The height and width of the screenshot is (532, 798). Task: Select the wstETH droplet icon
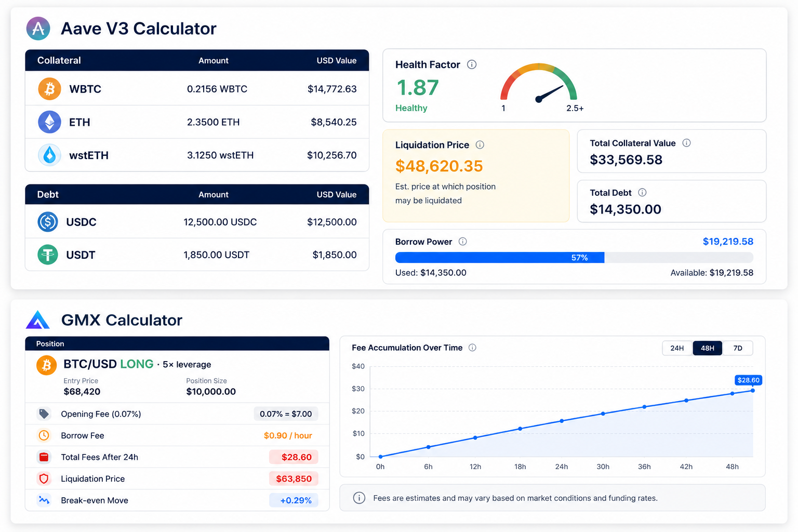click(49, 155)
